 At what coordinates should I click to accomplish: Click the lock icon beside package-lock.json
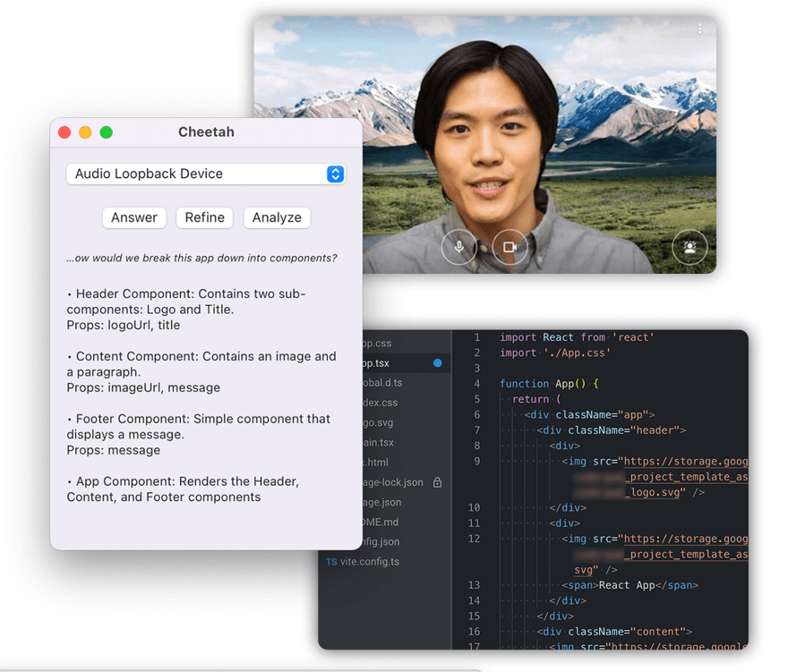pyautogui.click(x=437, y=482)
